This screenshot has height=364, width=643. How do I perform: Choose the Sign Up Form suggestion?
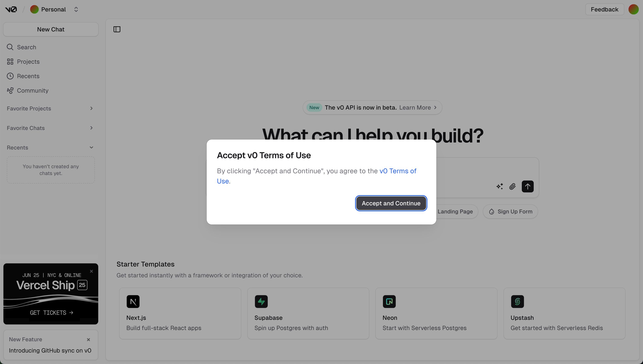[510, 212]
